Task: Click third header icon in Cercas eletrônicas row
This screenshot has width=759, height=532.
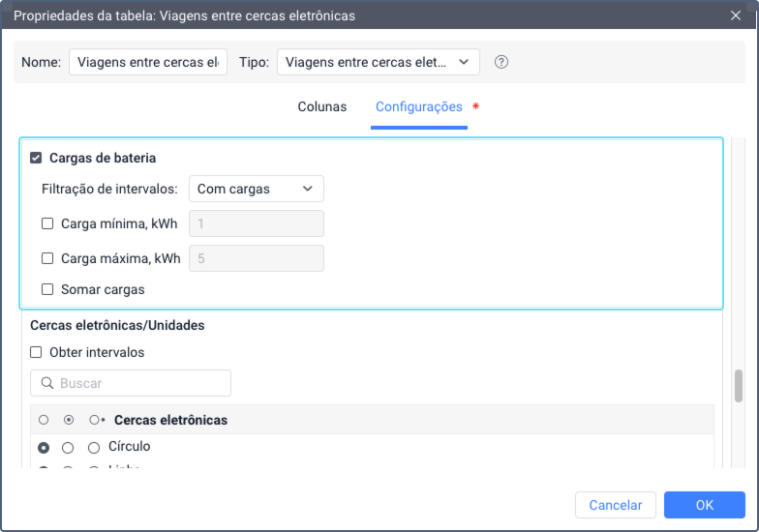Action: [x=95, y=420]
